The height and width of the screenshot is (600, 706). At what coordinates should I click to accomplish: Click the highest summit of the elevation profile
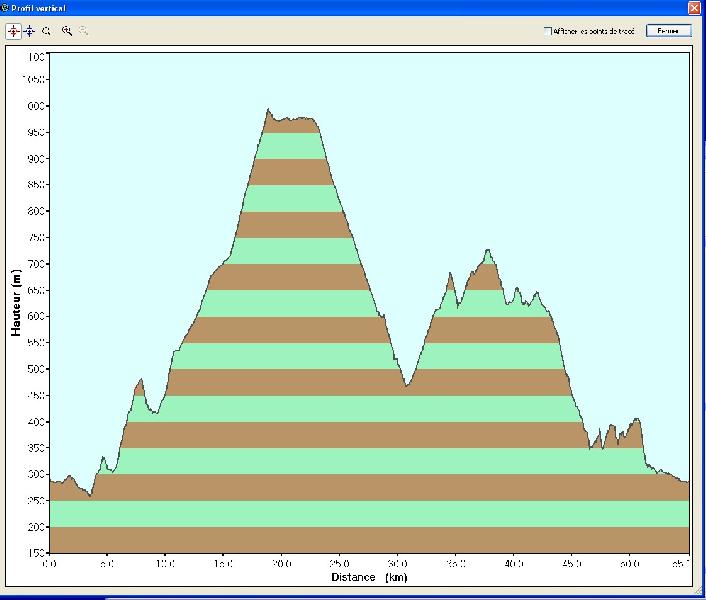268,111
